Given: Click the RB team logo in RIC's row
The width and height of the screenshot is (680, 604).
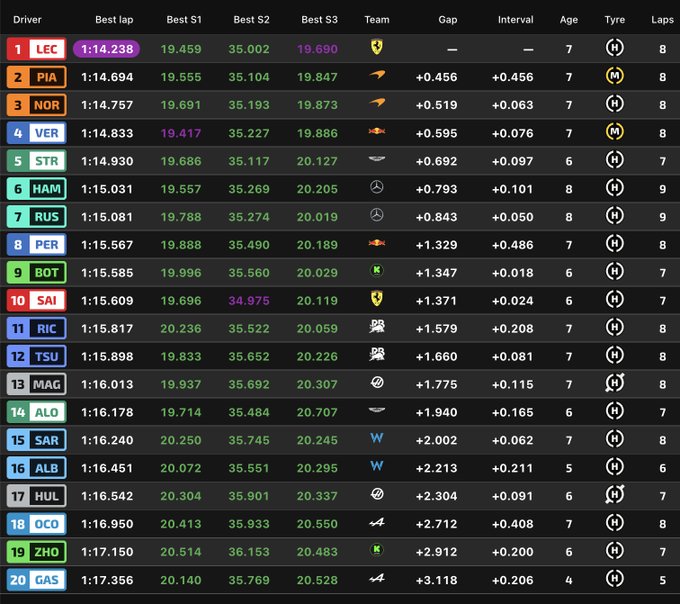Looking at the screenshot, I should pos(377,326).
